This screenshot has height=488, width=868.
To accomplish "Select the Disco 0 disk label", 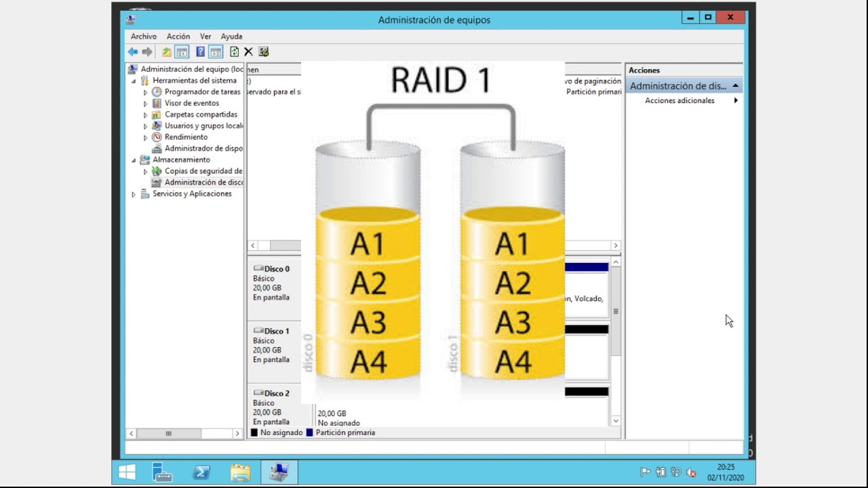I will coord(277,269).
